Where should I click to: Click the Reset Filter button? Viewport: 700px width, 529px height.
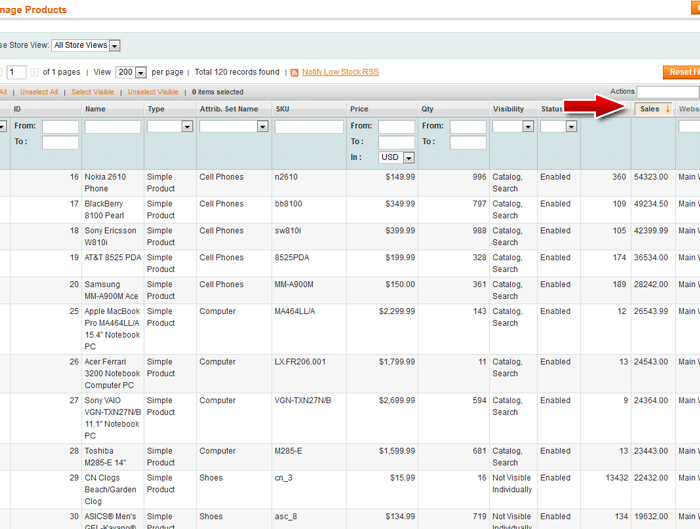click(x=681, y=72)
